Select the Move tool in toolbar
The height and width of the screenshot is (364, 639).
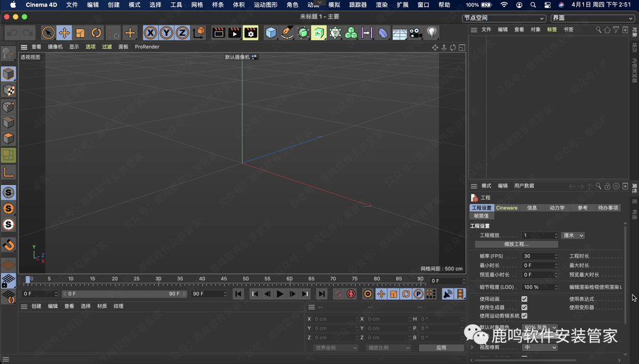coord(64,33)
